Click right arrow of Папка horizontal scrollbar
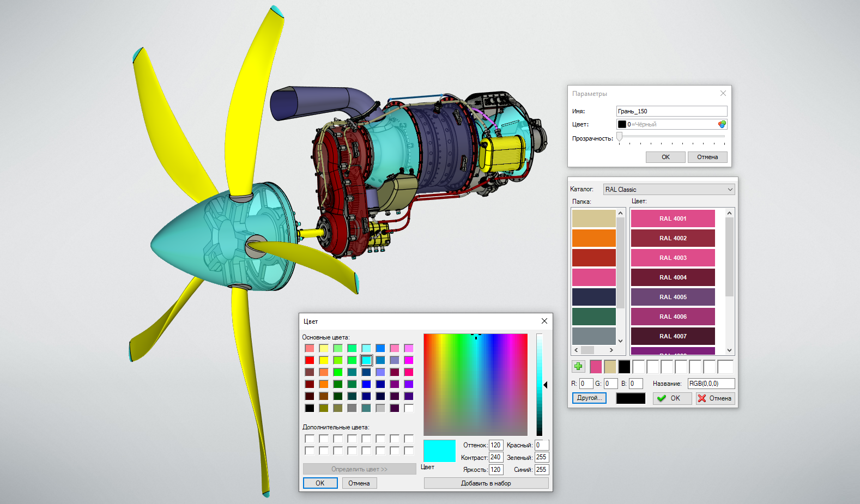Viewport: 860px width, 504px height. click(x=611, y=350)
